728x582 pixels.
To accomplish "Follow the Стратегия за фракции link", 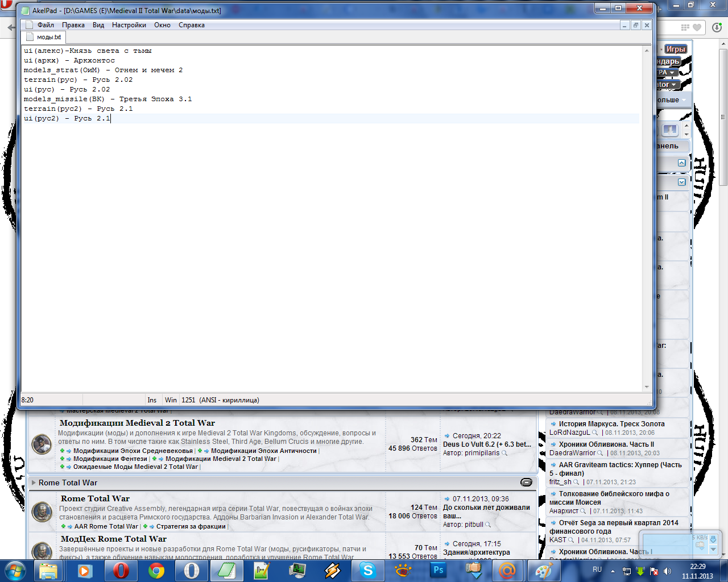I will [191, 526].
